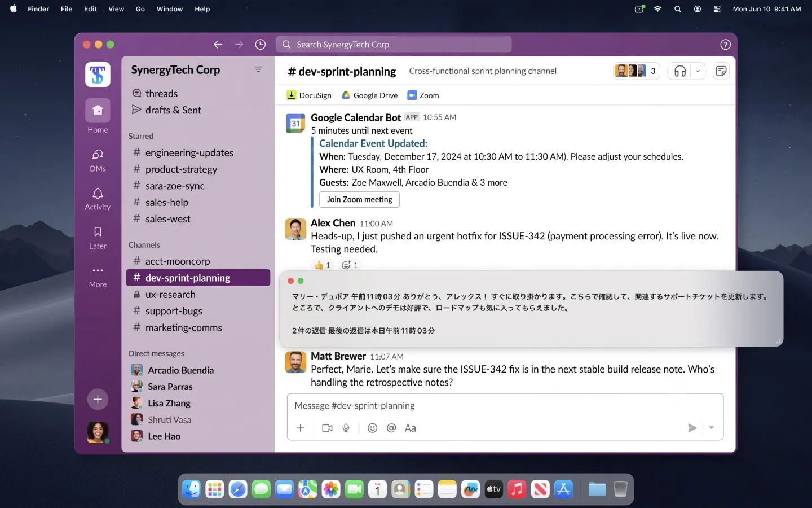Open the DocuSign bookmark

tap(309, 95)
